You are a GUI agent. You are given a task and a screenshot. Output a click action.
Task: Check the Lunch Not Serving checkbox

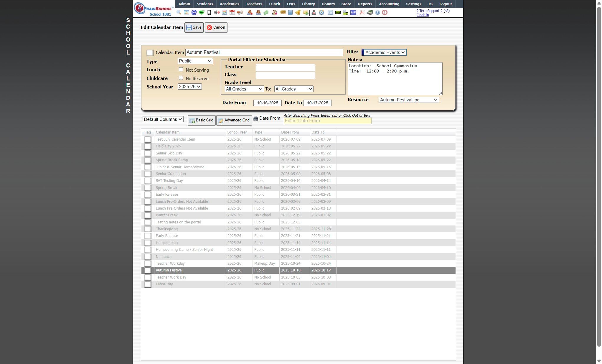(x=181, y=69)
